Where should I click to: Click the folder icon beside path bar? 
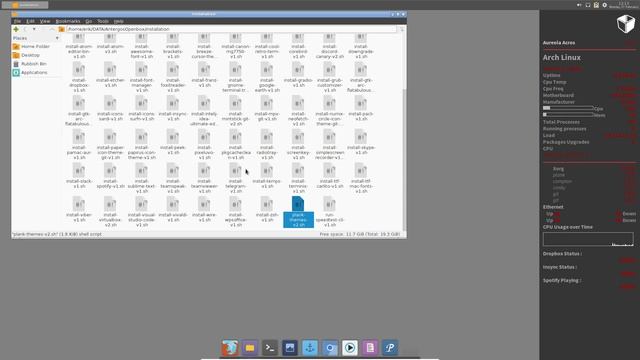point(62,29)
